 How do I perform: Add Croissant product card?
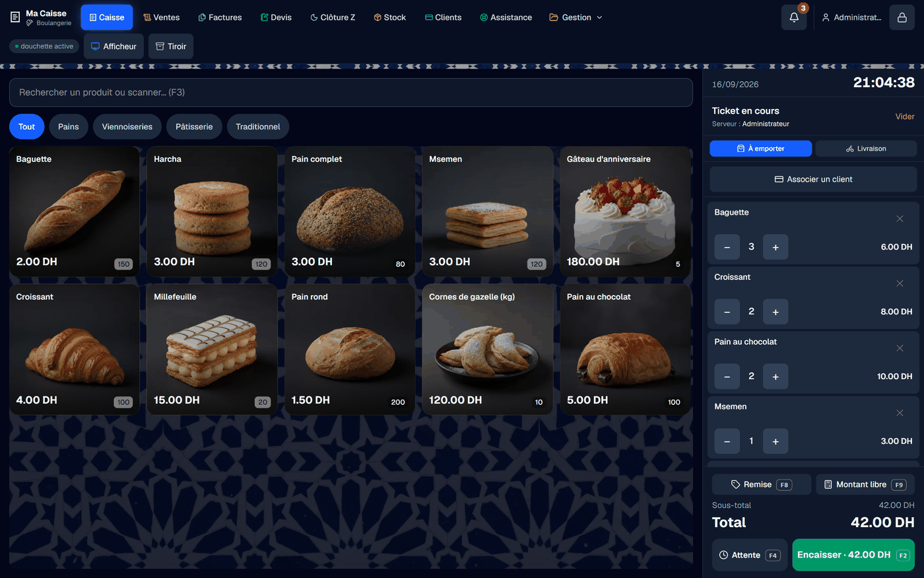(75, 349)
